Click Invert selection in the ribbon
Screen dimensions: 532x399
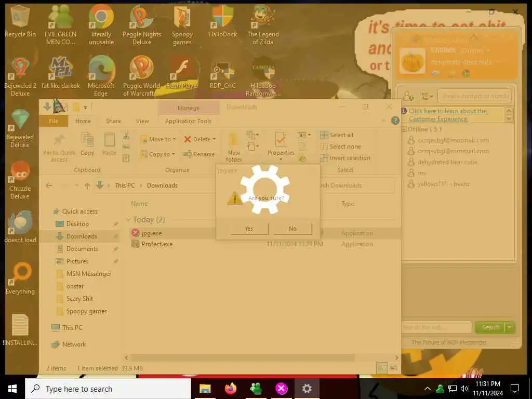click(345, 158)
